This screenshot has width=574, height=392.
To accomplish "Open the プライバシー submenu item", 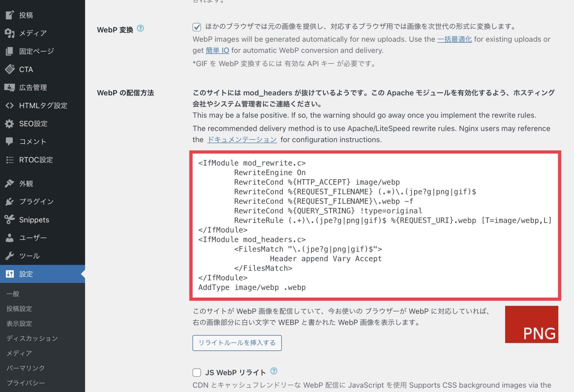I will (x=26, y=383).
